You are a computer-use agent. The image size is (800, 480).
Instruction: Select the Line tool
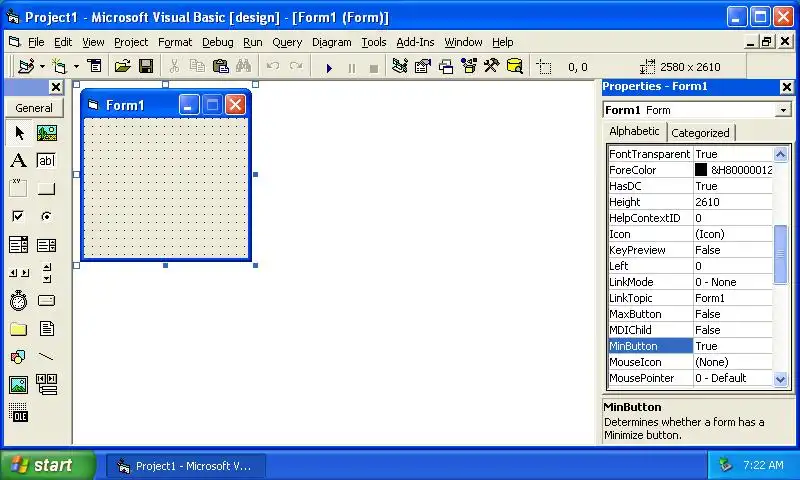[46, 357]
